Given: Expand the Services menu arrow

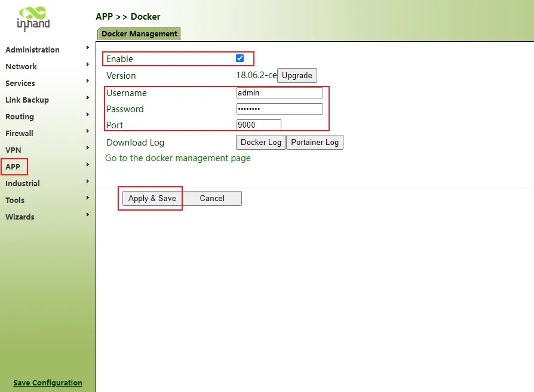Looking at the screenshot, I should 88,81.
